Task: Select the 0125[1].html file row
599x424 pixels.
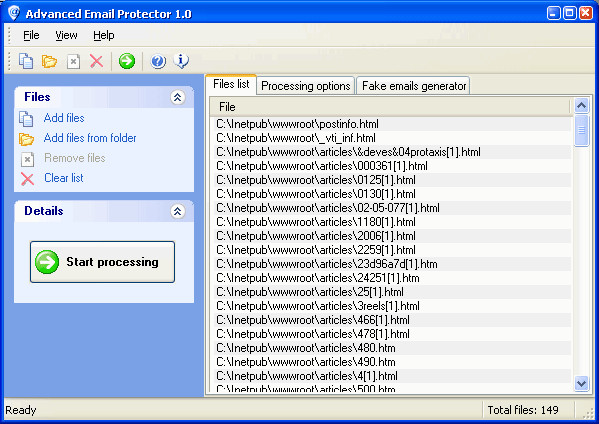Action: click(x=392, y=180)
